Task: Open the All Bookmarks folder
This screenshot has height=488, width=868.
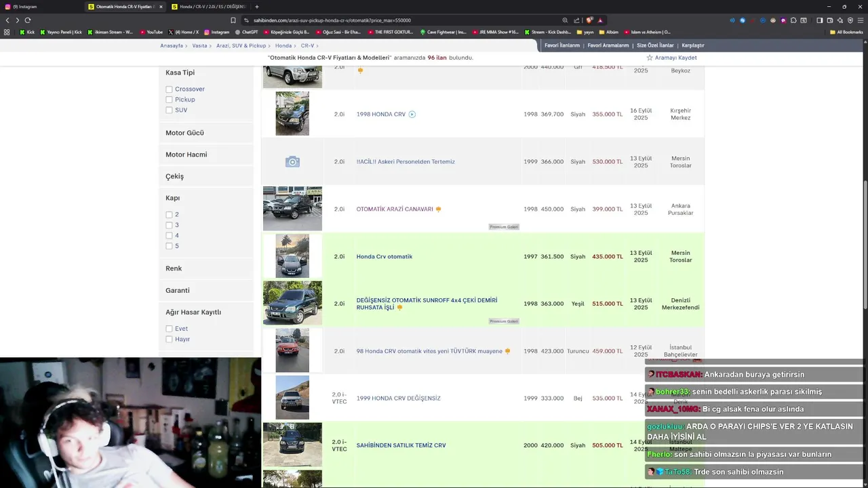Action: pos(846,32)
